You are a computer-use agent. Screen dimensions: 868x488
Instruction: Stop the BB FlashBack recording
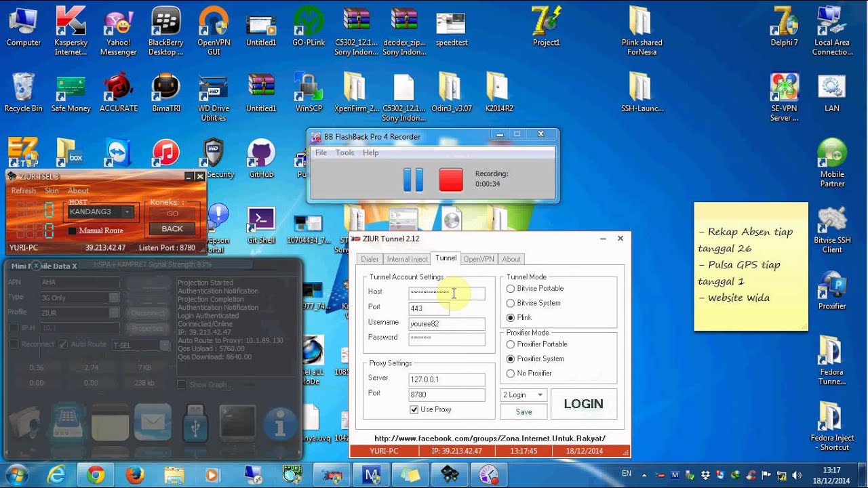coord(451,180)
